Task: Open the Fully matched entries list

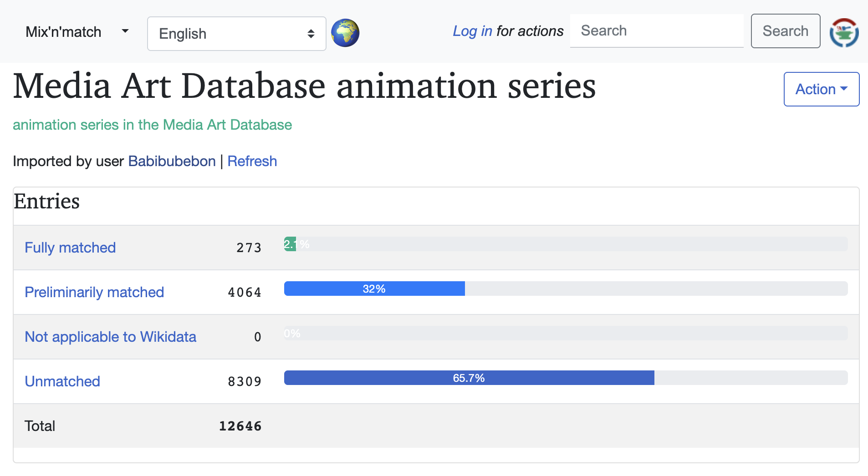Action: [70, 248]
